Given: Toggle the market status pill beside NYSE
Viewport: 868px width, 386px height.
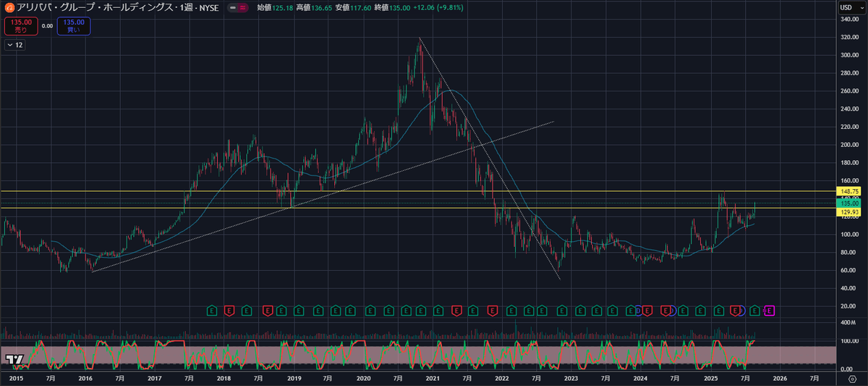Looking at the screenshot, I should pyautogui.click(x=237, y=7).
